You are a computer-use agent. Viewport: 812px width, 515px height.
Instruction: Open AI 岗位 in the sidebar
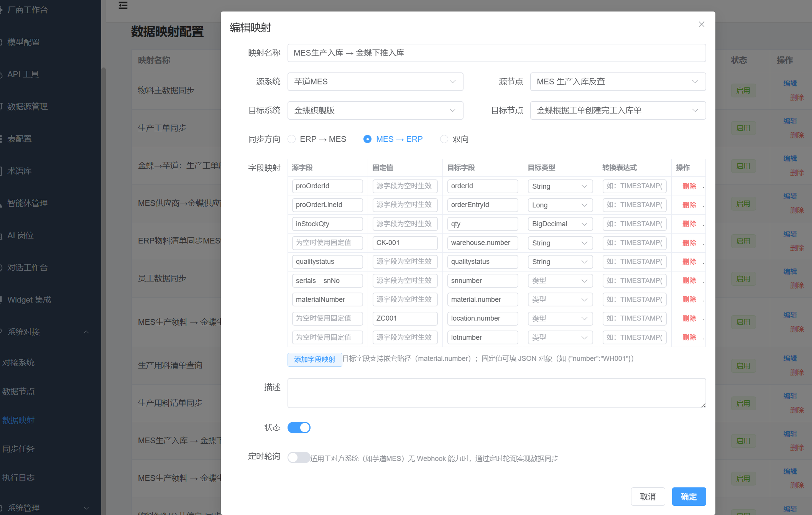[x=21, y=235]
